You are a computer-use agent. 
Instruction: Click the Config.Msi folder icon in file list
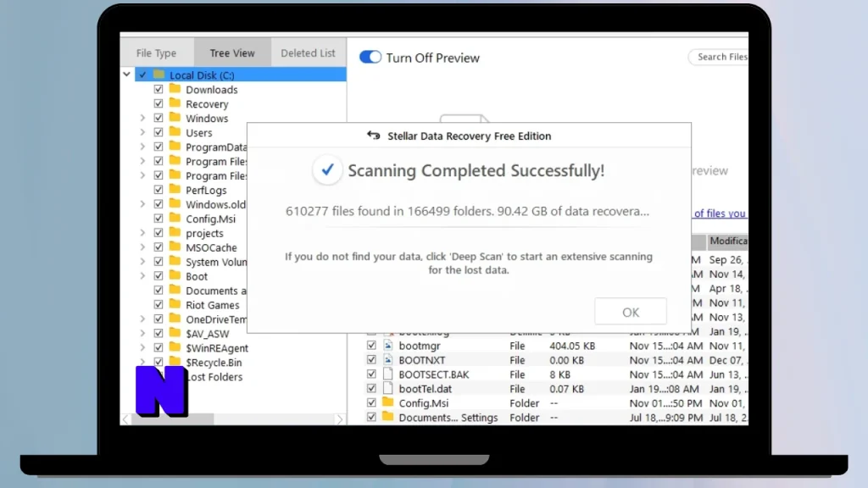(x=388, y=402)
